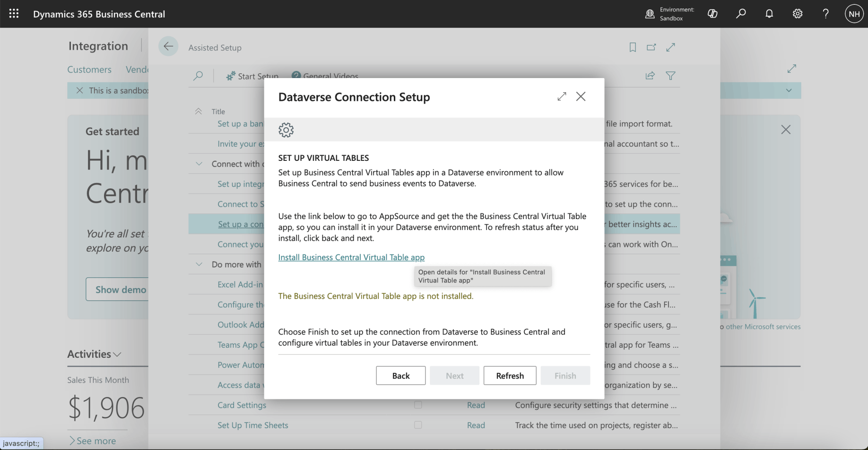Open the Help question mark
Screen dimensions: 868x450
(825, 14)
